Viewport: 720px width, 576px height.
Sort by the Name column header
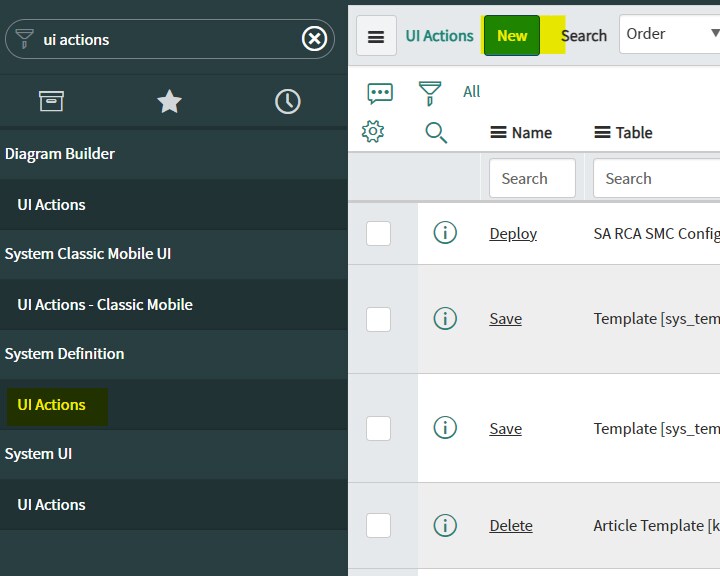(532, 133)
